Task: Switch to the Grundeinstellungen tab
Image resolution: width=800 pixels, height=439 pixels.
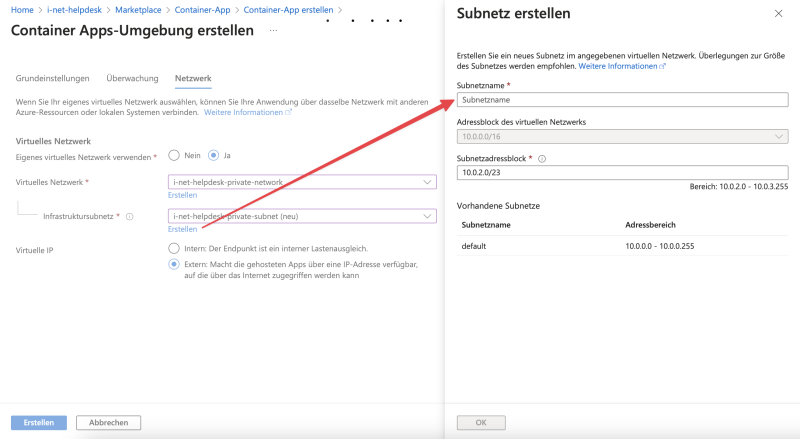Action: click(53, 78)
